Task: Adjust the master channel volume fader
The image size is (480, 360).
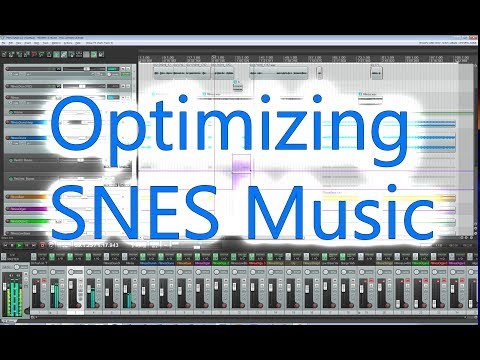Action: point(4,287)
